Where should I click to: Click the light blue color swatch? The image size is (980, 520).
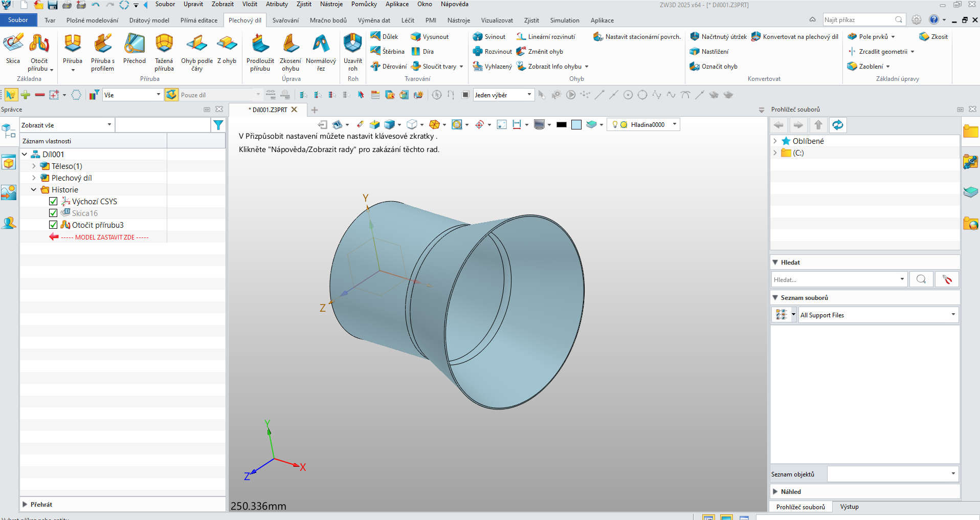click(x=576, y=124)
